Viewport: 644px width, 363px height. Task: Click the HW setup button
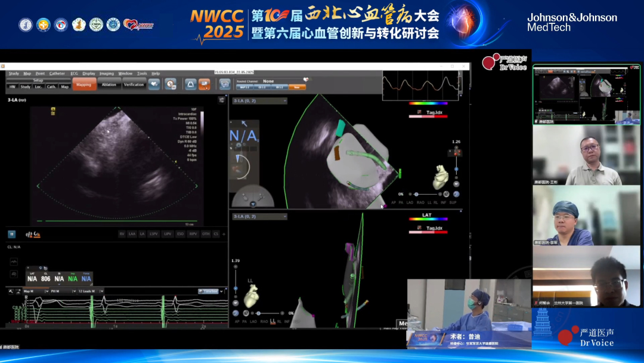(x=13, y=87)
